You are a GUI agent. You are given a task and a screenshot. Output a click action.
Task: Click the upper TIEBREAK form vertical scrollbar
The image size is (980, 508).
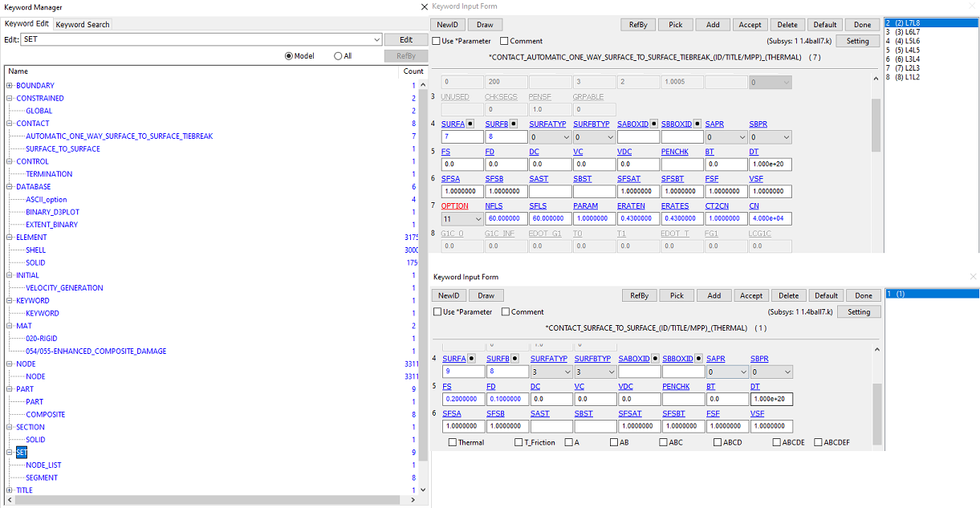pos(876,165)
